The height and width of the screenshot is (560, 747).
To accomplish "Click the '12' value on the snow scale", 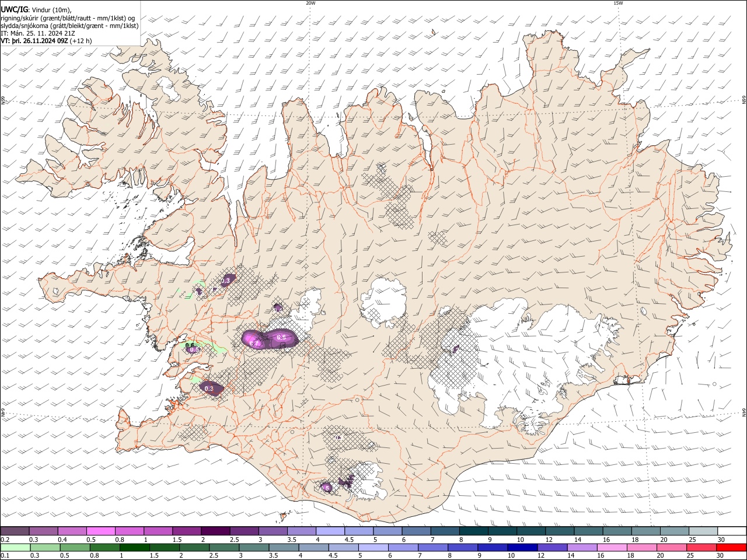I will [546, 540].
